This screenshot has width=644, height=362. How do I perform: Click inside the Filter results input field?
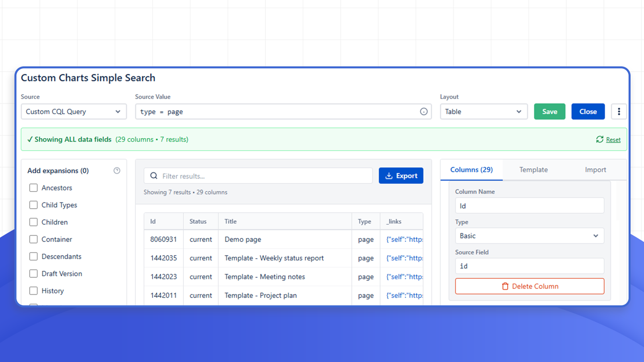258,176
